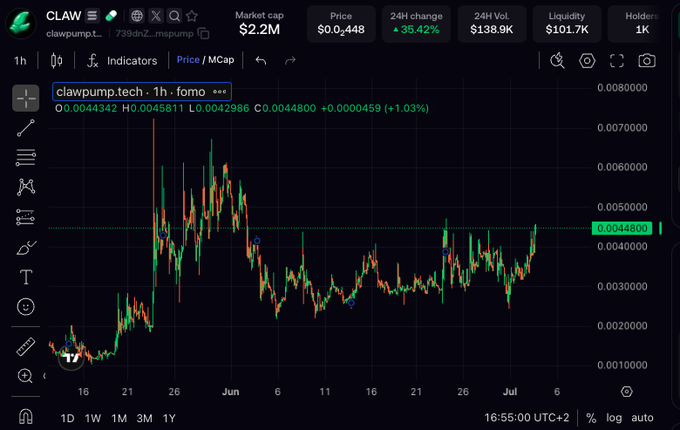Screen dimensions: 680x430
Task: Switch chart to Price mode
Action: (x=188, y=60)
